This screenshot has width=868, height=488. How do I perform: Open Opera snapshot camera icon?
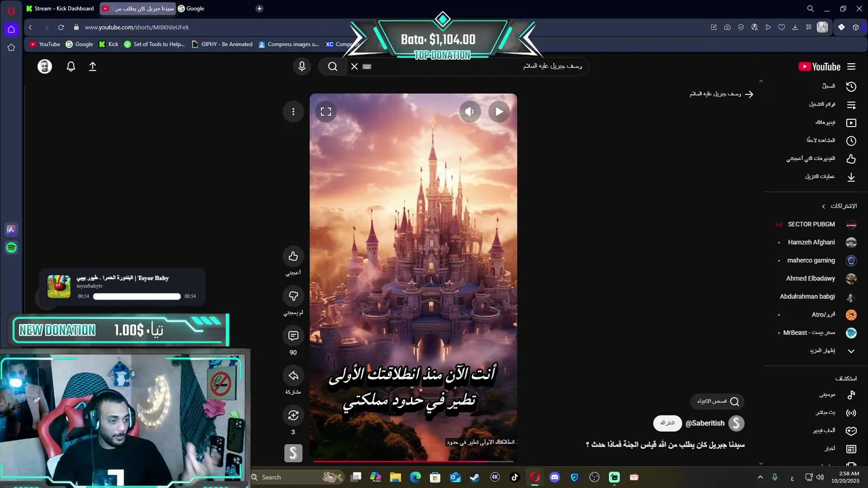pyautogui.click(x=727, y=27)
